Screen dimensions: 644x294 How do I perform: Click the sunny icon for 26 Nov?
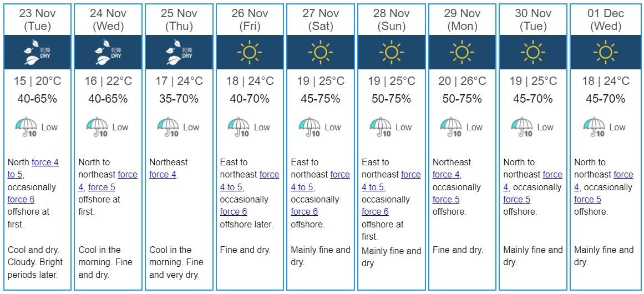(249, 53)
